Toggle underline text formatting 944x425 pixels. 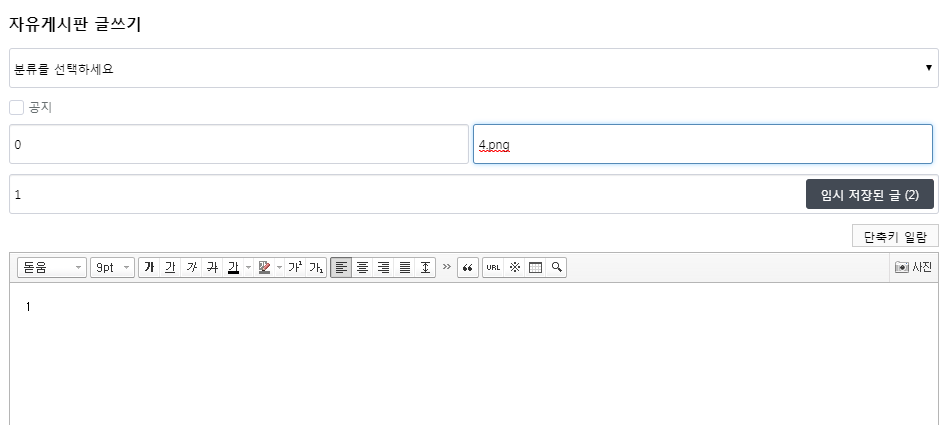click(x=170, y=267)
